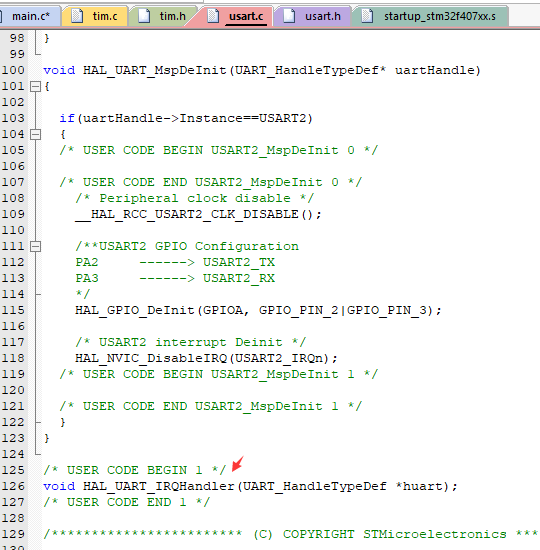Click the PA3 USART2_RX comment line
This screenshot has width=540, height=550.
pyautogui.click(x=175, y=278)
